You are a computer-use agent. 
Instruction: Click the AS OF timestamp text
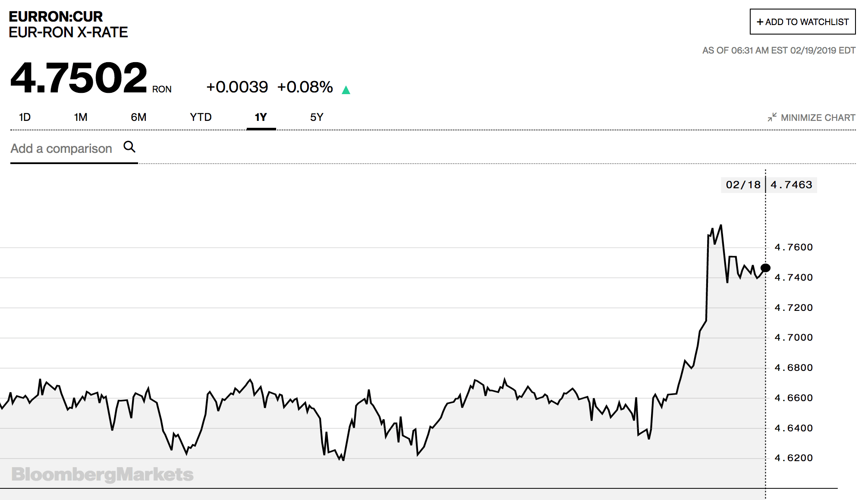[779, 51]
